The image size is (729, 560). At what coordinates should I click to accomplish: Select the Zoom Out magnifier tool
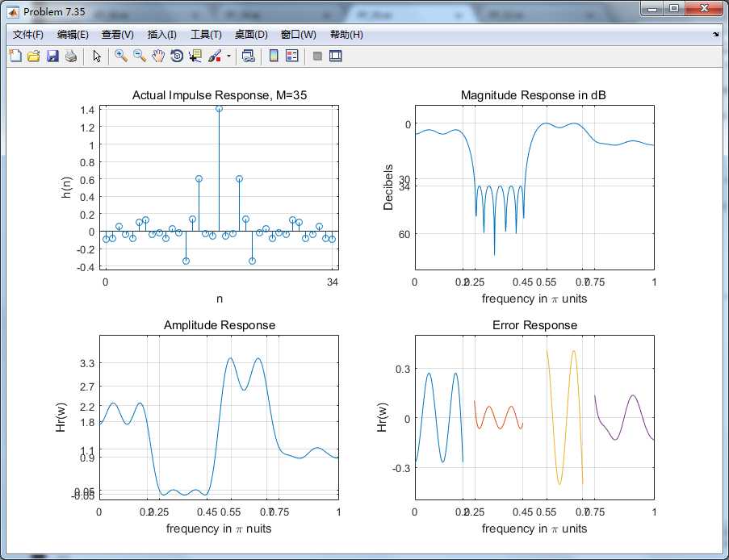[140, 56]
